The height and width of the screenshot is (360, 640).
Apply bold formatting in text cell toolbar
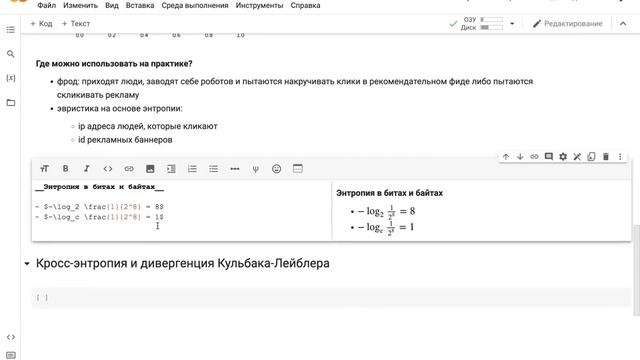(x=65, y=169)
